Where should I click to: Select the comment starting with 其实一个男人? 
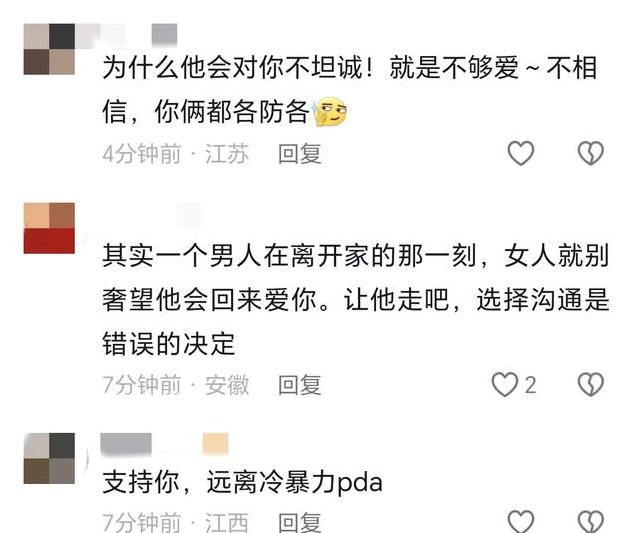356,300
